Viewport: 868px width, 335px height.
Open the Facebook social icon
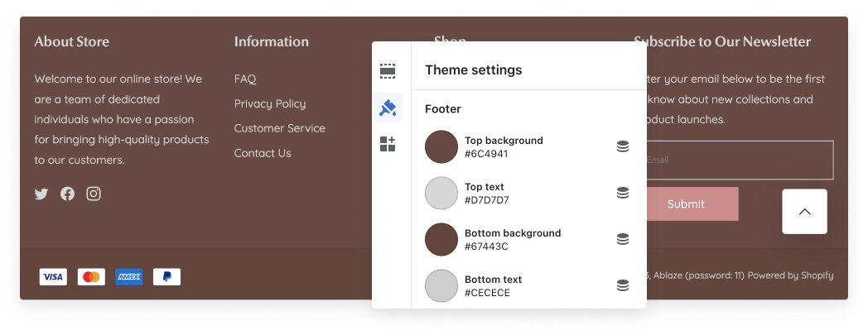tap(68, 194)
